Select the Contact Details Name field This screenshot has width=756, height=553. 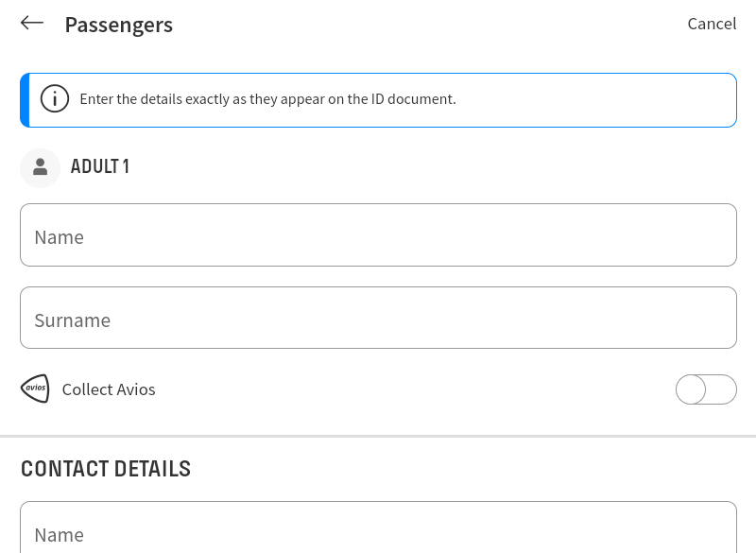[x=379, y=527]
